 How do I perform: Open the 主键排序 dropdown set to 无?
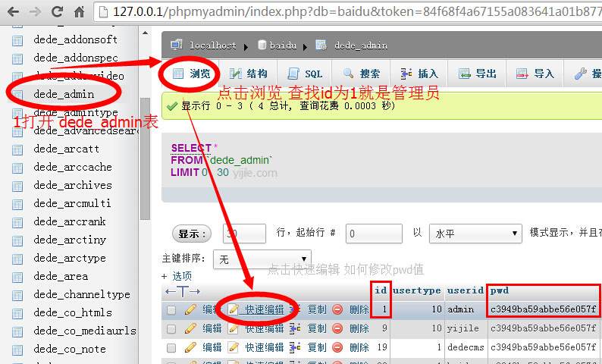[x=262, y=259]
